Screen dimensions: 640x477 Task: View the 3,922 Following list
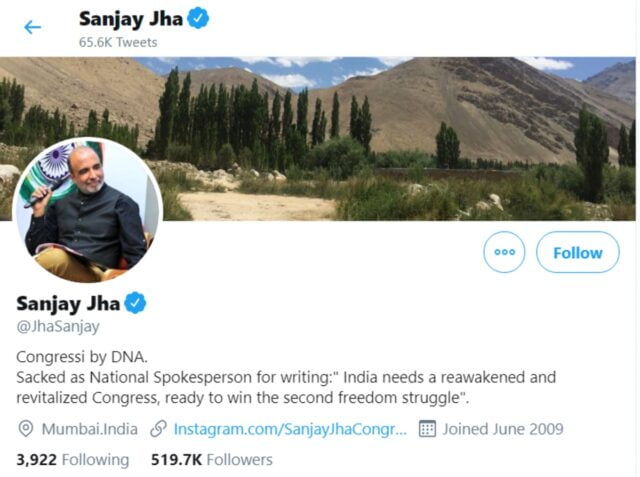tap(73, 460)
